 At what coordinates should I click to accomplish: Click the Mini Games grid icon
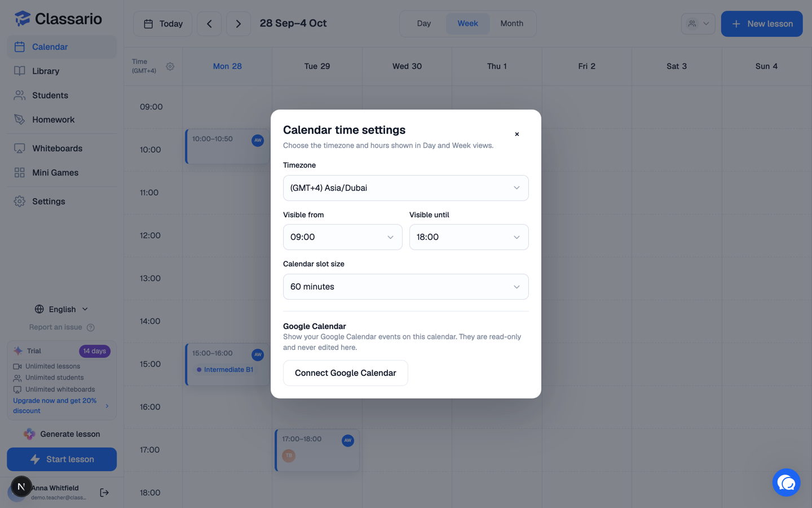pyautogui.click(x=20, y=173)
